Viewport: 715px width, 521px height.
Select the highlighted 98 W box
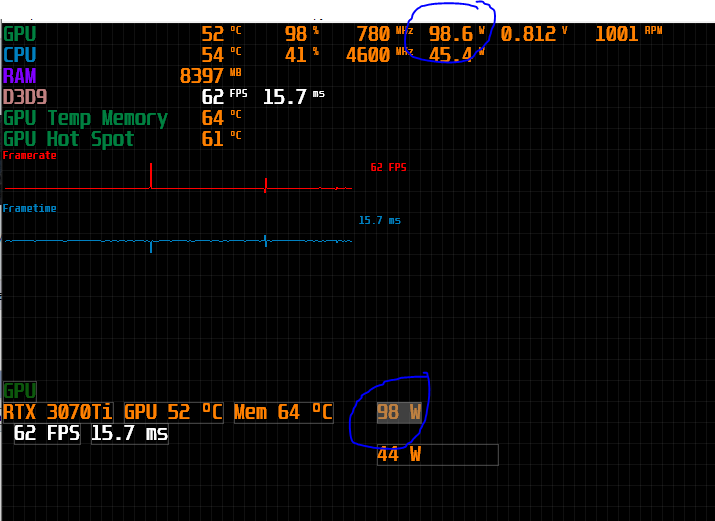point(399,413)
